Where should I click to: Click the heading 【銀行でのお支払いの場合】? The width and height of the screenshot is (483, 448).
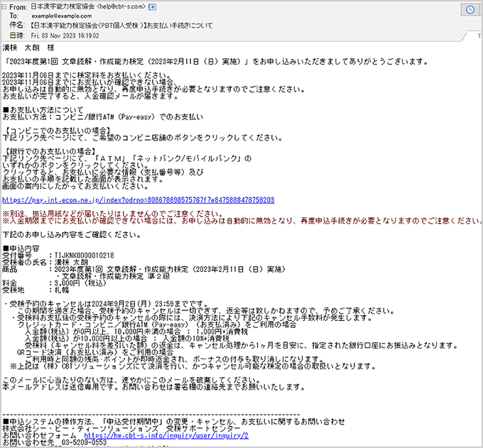pyautogui.click(x=50, y=151)
